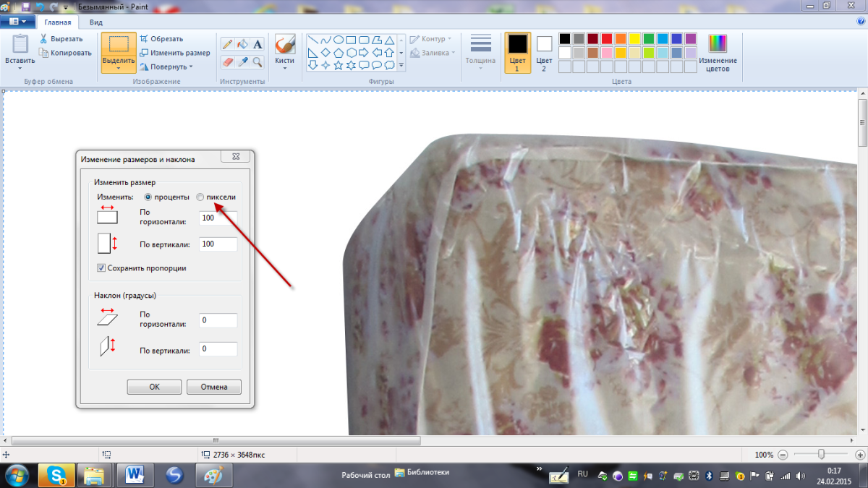The height and width of the screenshot is (488, 868).
Task: Pick the Oval shape in the shapes gallery
Action: pyautogui.click(x=338, y=40)
